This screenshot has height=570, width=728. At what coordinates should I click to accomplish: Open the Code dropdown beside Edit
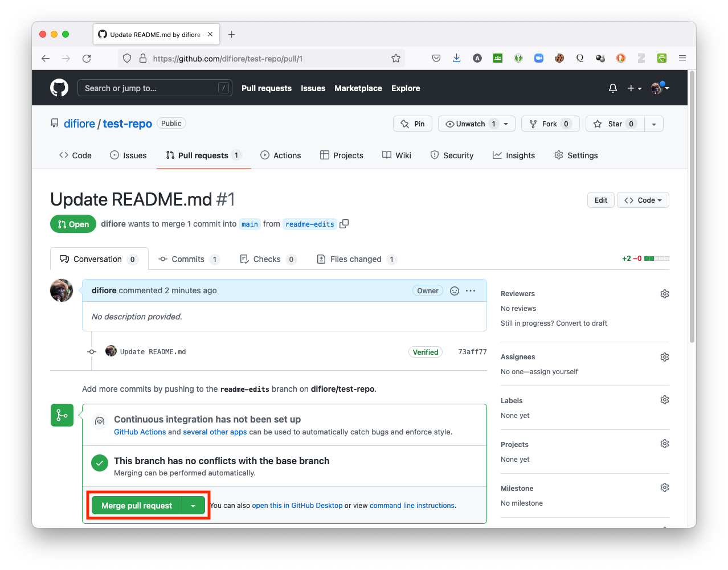(x=643, y=200)
